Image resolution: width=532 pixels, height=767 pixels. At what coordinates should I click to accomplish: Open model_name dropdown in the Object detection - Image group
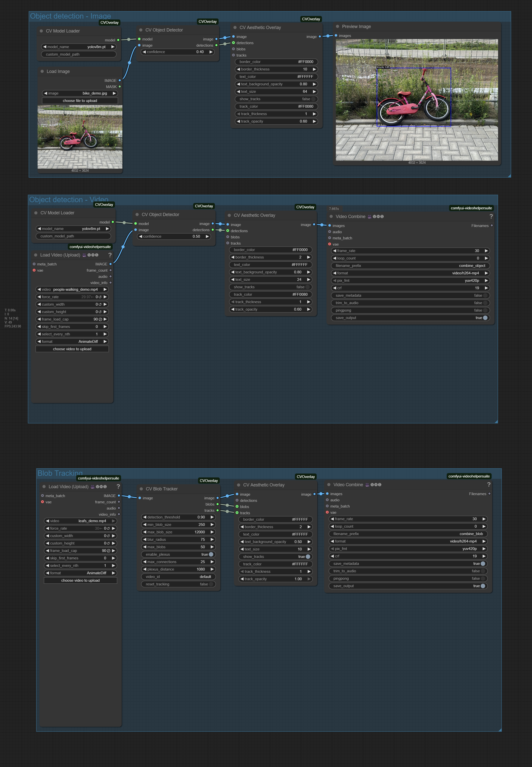point(79,47)
